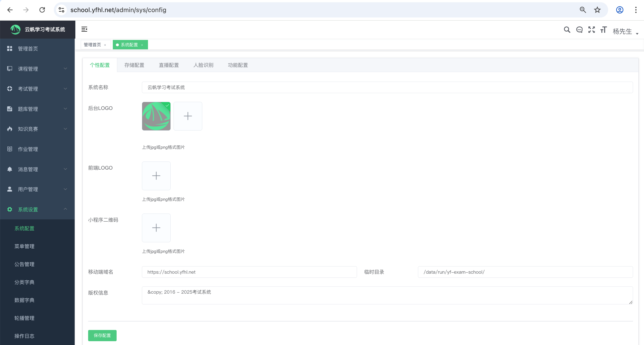Open the header search icon
The image size is (644, 345).
(567, 30)
